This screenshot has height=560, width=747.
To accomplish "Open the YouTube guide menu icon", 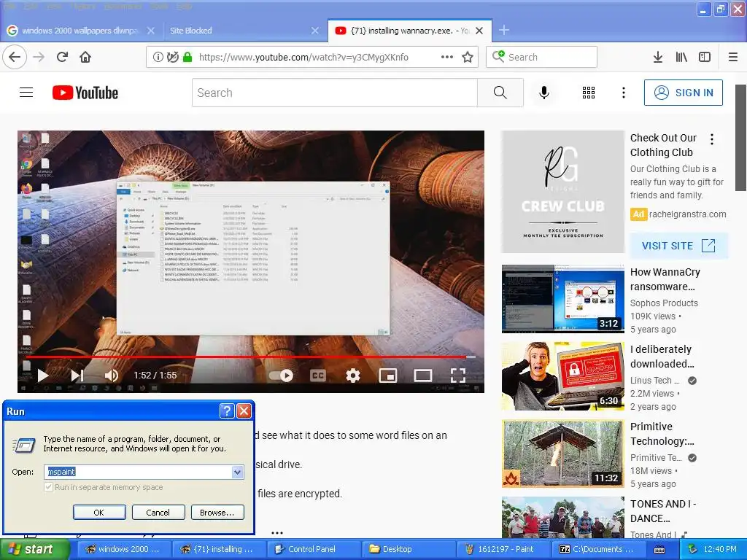I will (x=26, y=93).
